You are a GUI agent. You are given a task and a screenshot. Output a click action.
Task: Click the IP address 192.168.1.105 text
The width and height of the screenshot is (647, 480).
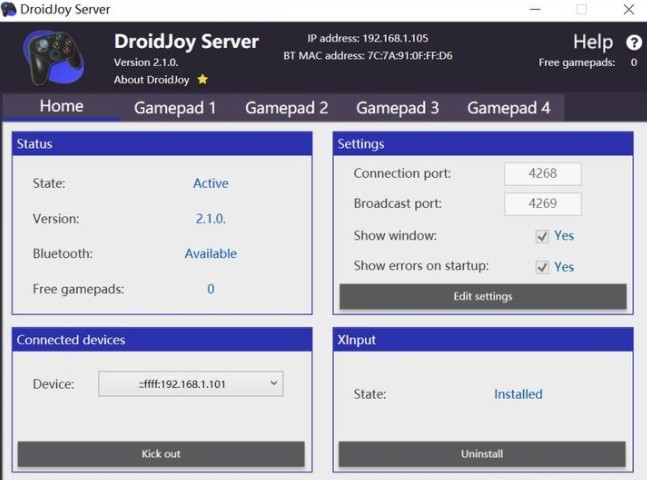point(368,38)
